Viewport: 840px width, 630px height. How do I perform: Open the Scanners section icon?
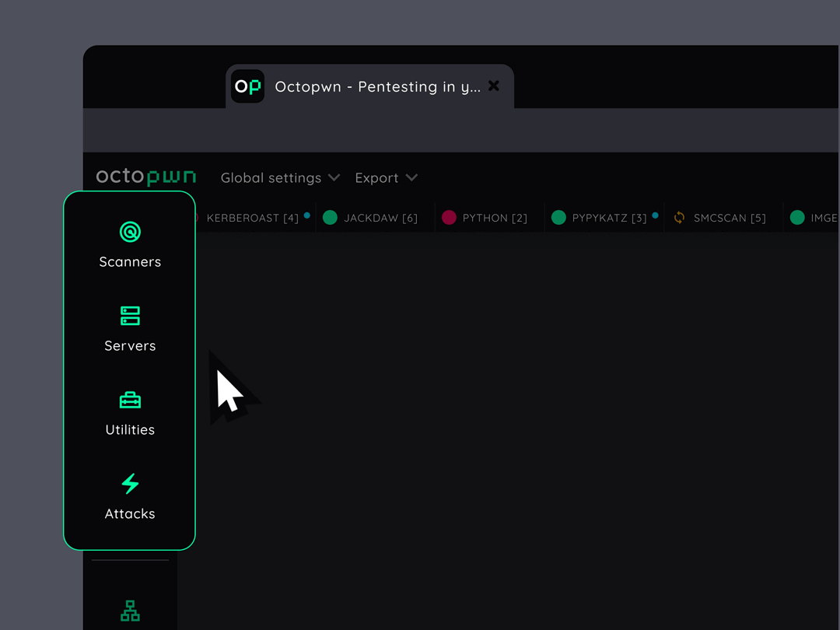130,232
